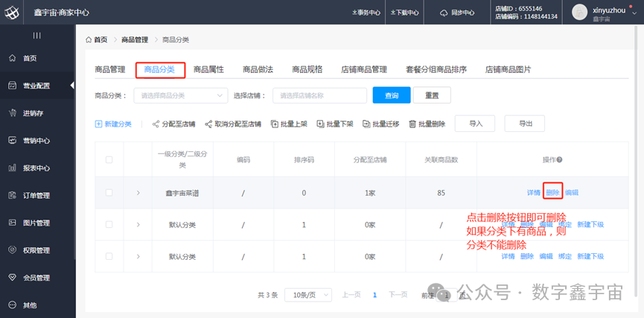Tick the checkbox for 鑫宇宙菜谱 row

click(x=109, y=192)
